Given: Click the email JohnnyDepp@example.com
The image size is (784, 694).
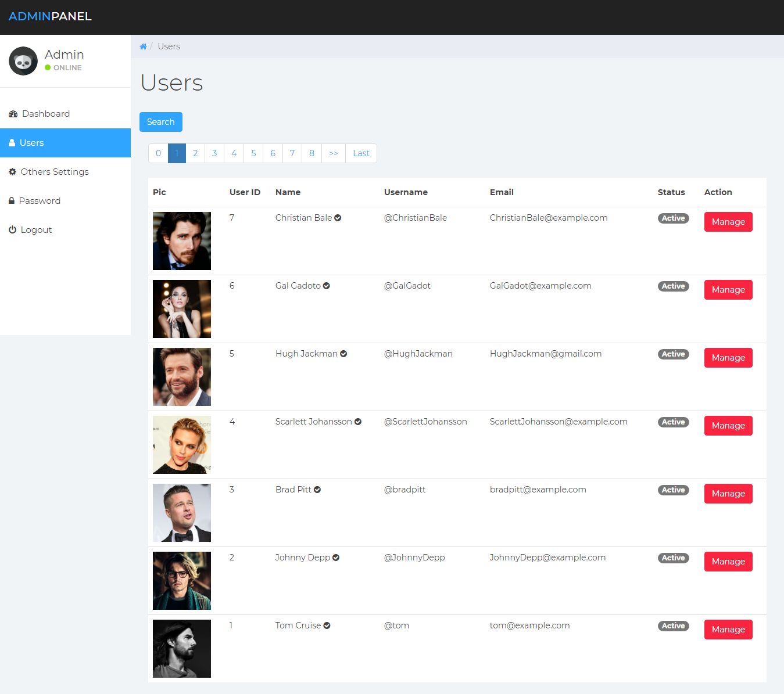Looking at the screenshot, I should (547, 558).
